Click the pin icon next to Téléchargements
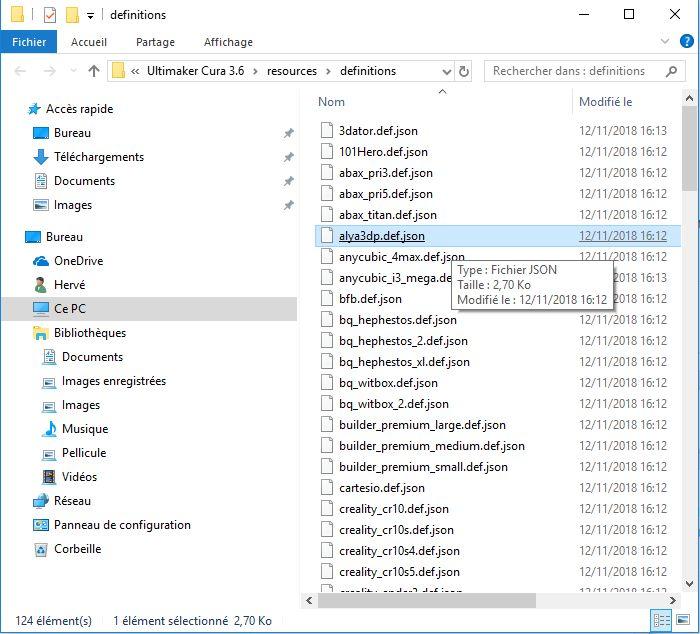The image size is (700, 634). 289,157
